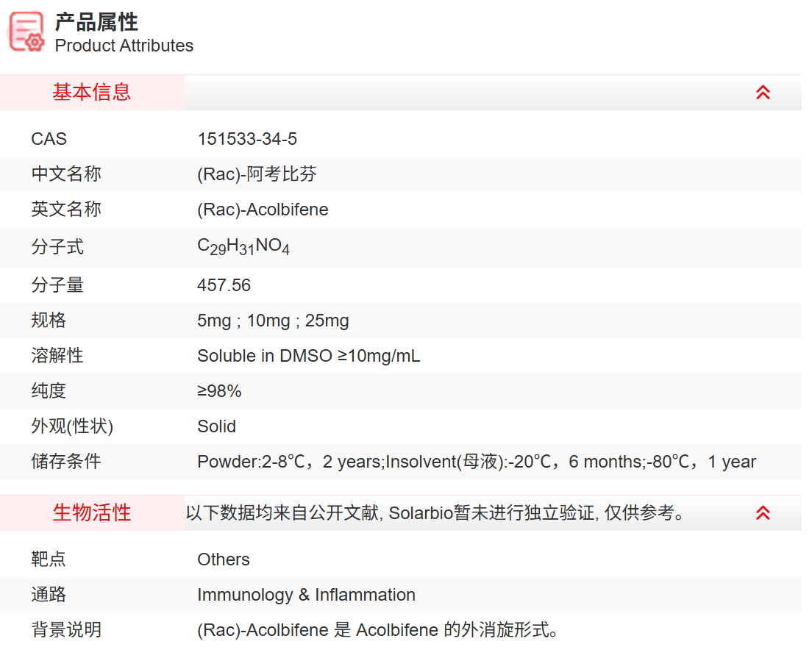Image resolution: width=812 pixels, height=658 pixels.
Task: Select the 生物活性 section header tab
Action: (x=92, y=513)
